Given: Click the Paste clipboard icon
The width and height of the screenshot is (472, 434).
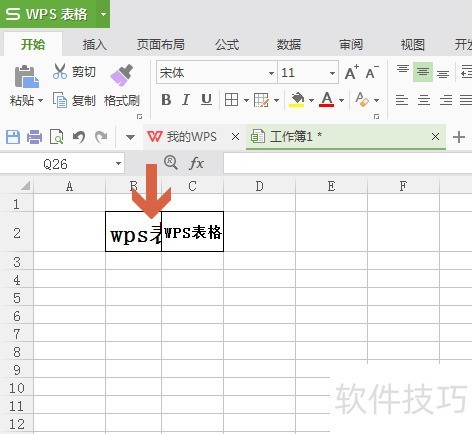Looking at the screenshot, I should [27, 77].
